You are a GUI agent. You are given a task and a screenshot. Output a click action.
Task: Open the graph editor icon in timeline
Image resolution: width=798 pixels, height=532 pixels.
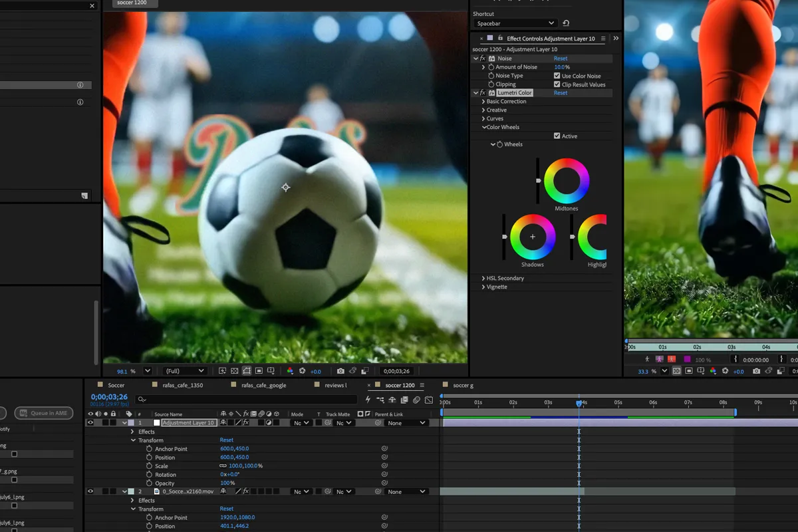pos(429,400)
